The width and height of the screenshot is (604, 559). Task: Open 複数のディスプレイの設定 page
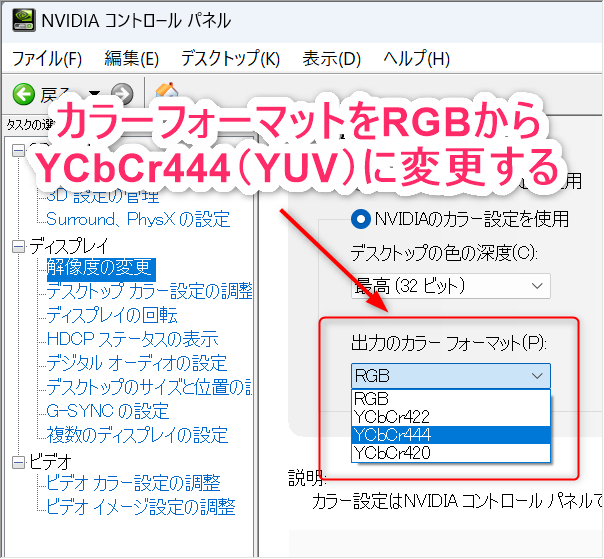coord(137,435)
